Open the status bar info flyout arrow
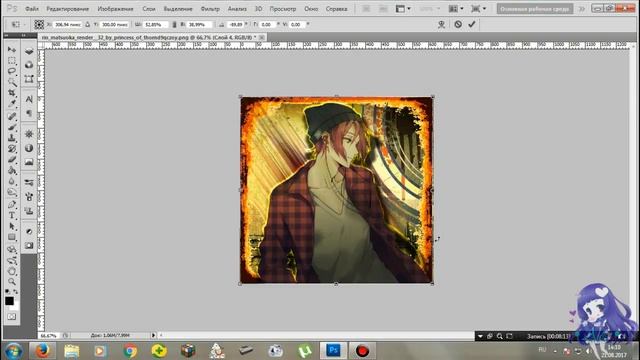The image size is (640, 360). [x=153, y=335]
